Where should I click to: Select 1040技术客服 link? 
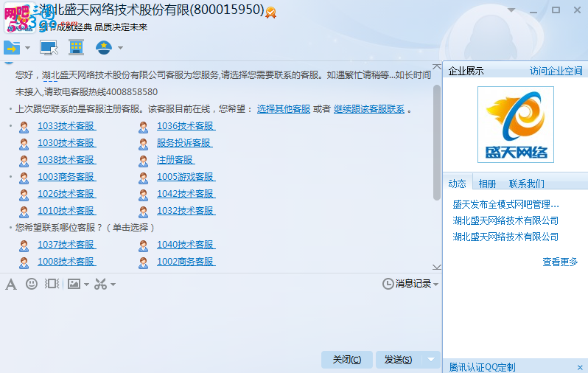point(186,245)
